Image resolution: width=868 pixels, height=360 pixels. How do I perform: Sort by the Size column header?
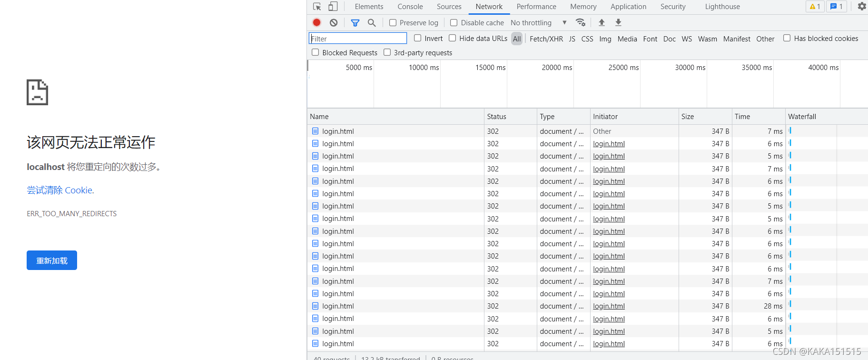[705, 117]
